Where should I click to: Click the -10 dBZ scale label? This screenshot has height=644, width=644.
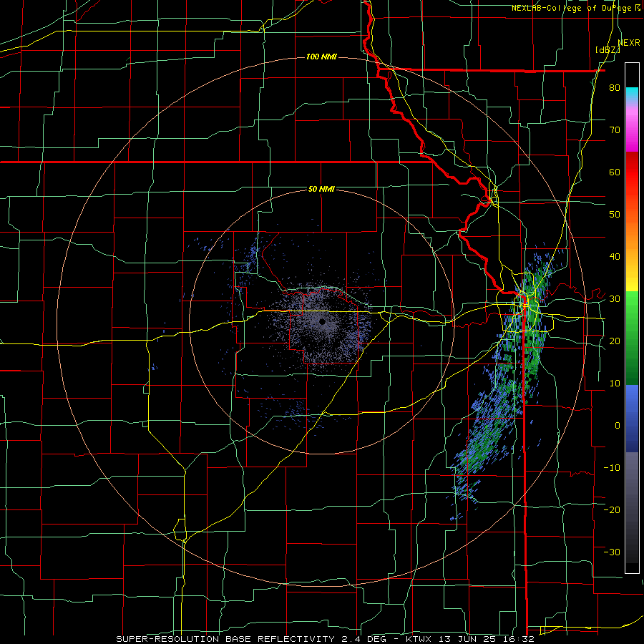coord(612,468)
